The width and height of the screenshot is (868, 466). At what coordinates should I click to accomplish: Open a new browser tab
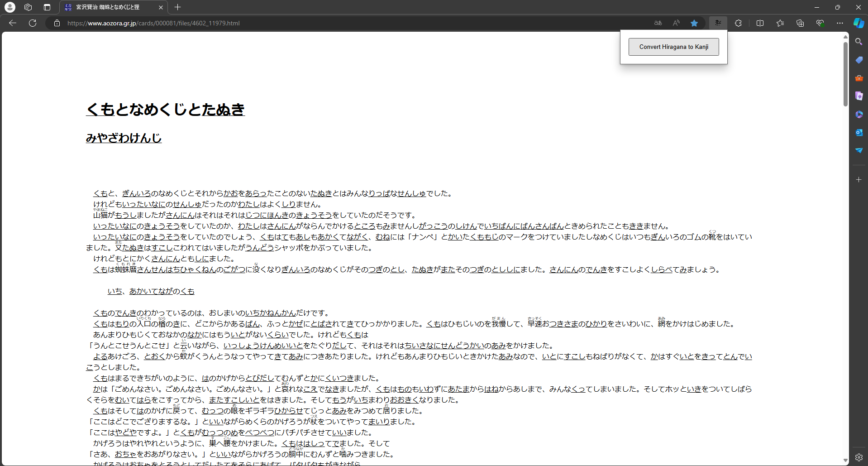pos(177,7)
